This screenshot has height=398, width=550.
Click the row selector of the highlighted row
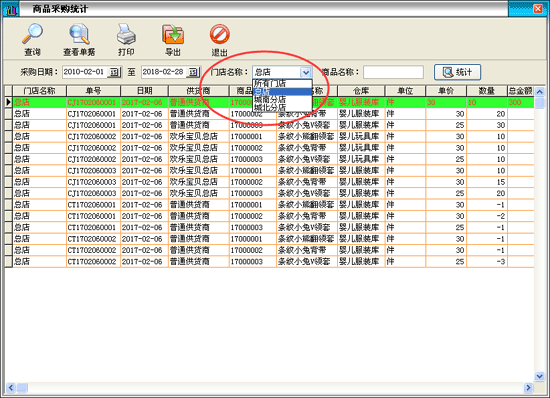coord(8,102)
